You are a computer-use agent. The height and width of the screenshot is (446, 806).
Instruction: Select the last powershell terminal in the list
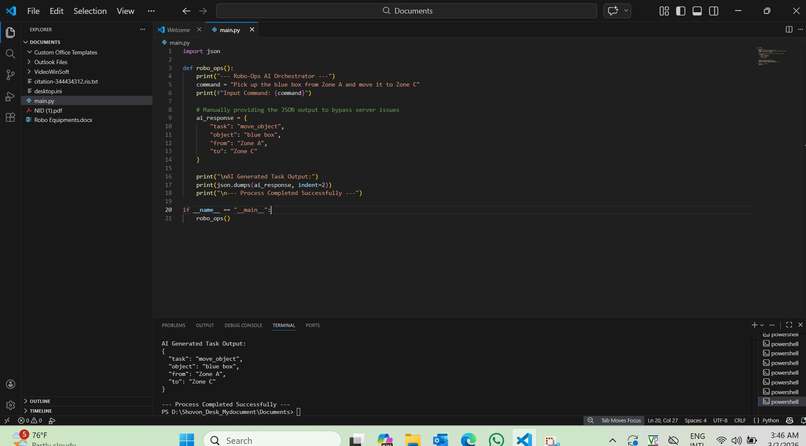pos(781,402)
